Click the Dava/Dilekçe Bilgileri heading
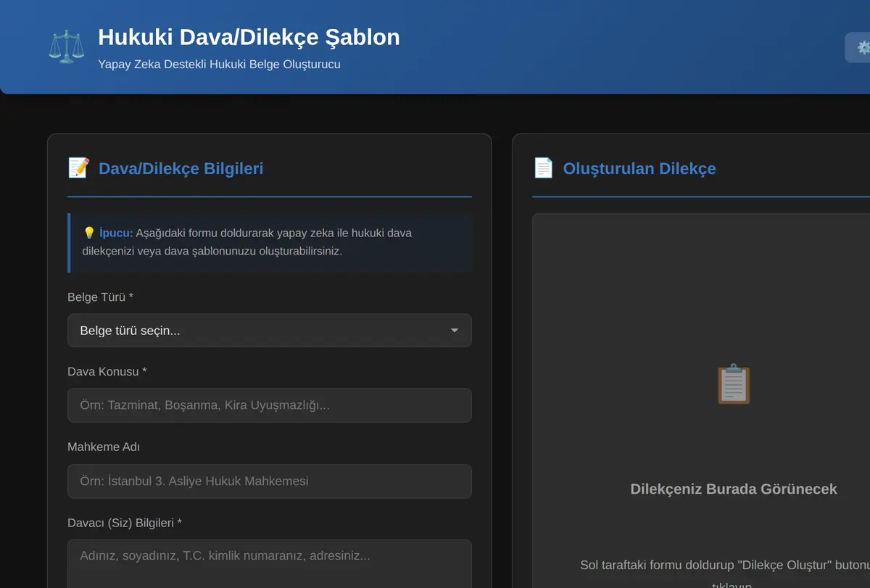 [x=181, y=168]
